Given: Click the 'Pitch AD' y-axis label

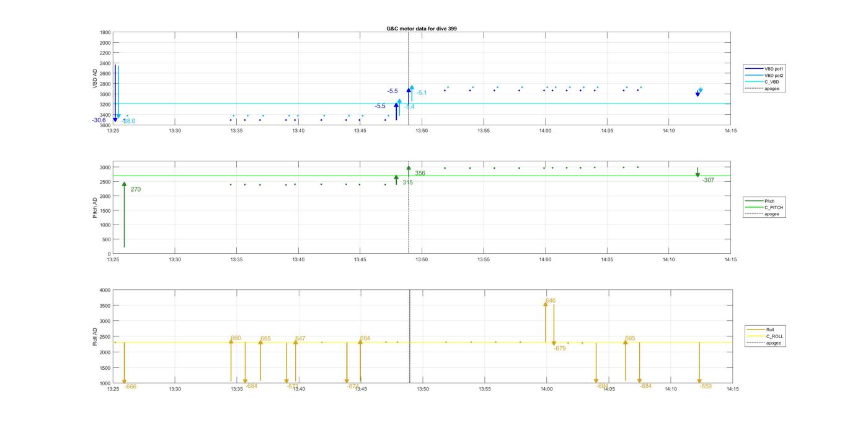Looking at the screenshot, I should tap(95, 208).
